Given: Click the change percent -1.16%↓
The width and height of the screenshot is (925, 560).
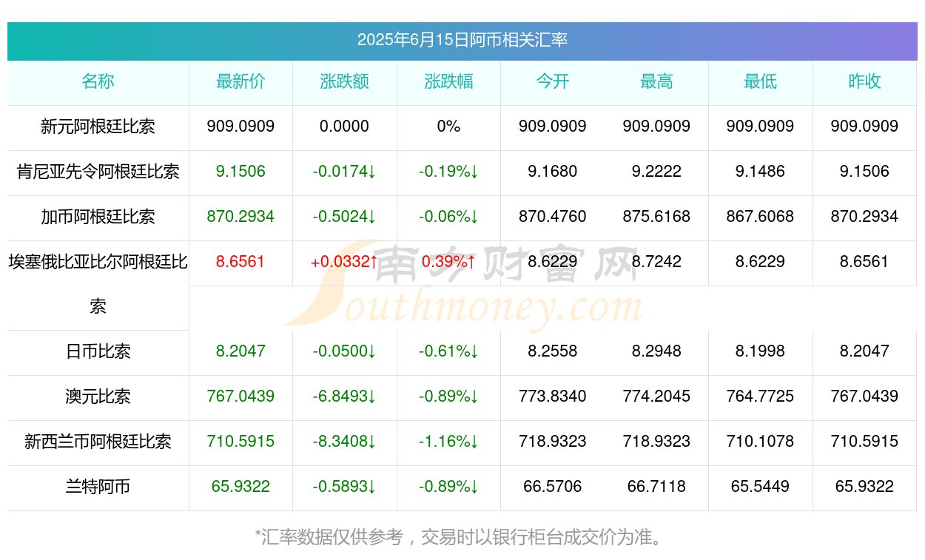Looking at the screenshot, I should point(448,442).
